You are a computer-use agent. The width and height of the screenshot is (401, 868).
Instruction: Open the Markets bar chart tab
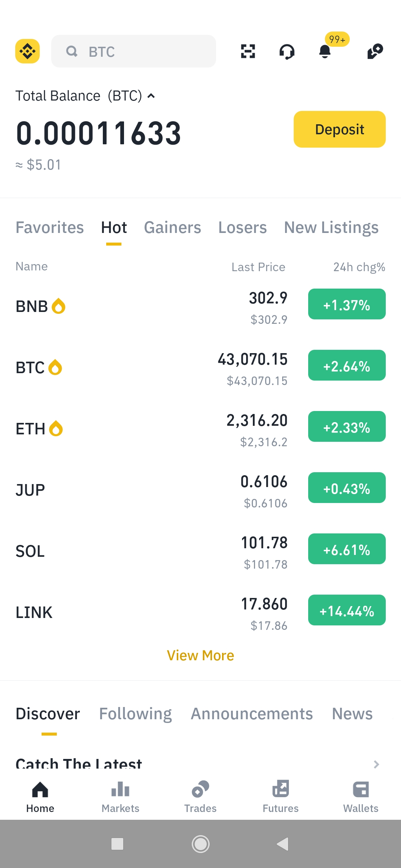pos(120,797)
